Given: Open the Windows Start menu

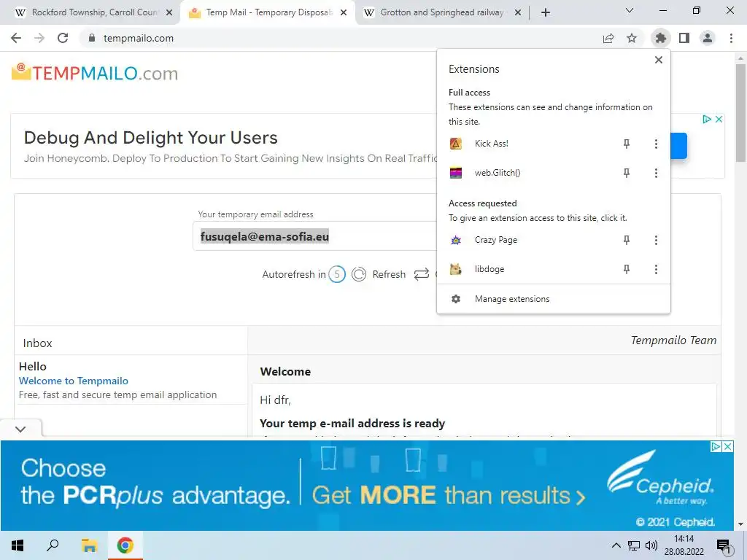Looking at the screenshot, I should pos(18,545).
